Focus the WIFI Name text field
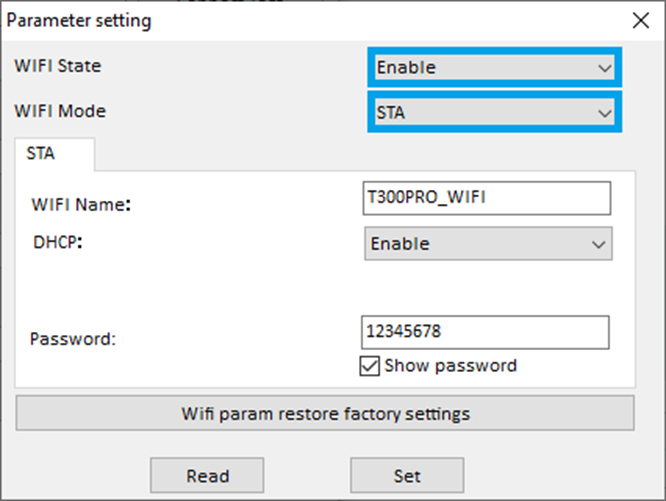 (x=486, y=198)
